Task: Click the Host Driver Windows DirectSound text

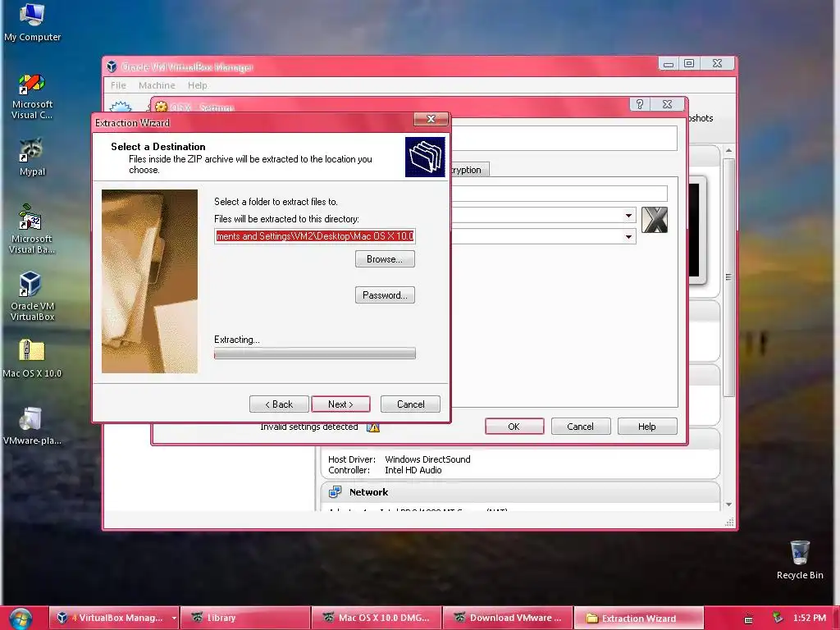Action: click(x=399, y=459)
